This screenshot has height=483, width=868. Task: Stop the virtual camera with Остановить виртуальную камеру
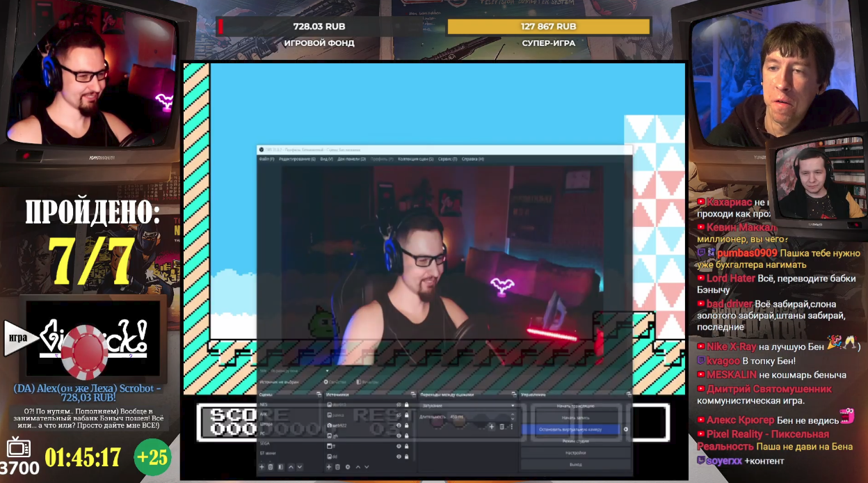pos(570,429)
